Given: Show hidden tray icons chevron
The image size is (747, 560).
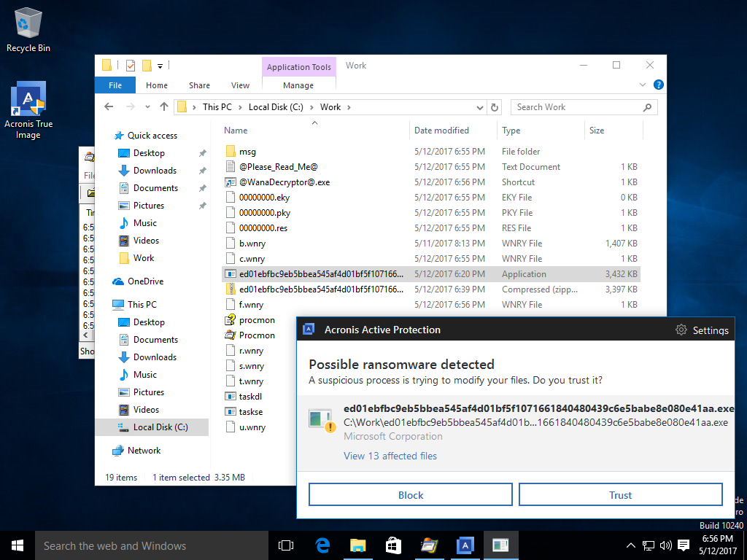Looking at the screenshot, I should tap(630, 545).
